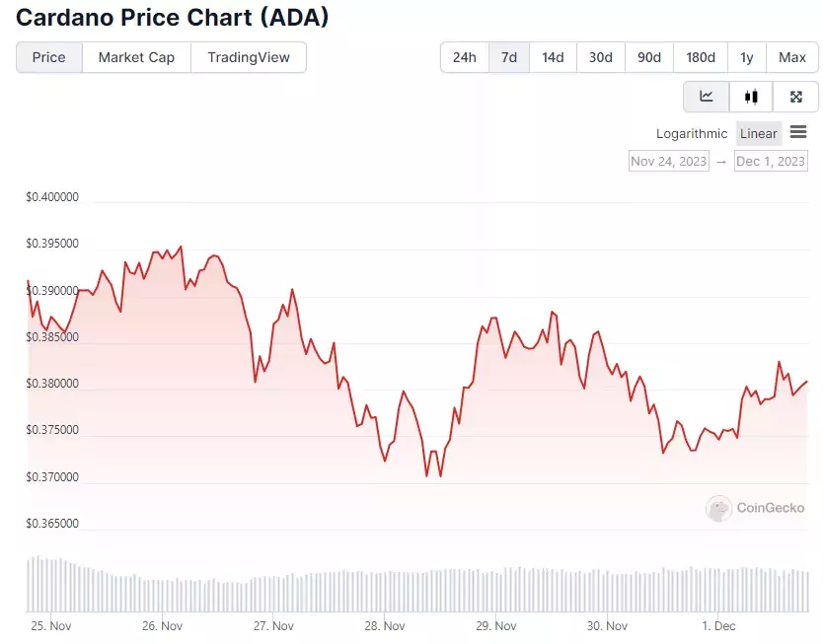823x644 pixels.
Task: Choose the 30d range
Action: (600, 57)
